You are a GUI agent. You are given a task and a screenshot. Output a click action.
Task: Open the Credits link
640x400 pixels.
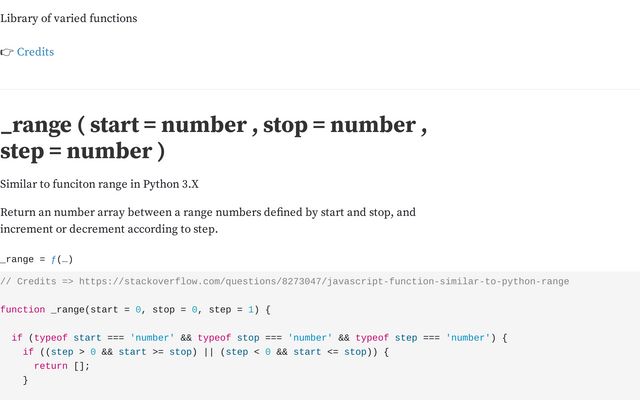(36, 52)
